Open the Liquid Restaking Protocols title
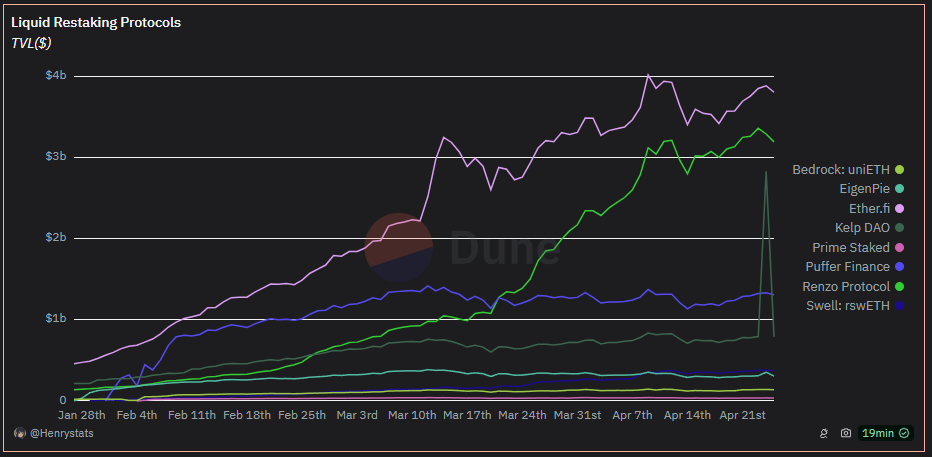Screen dimensions: 932x457 [96, 22]
